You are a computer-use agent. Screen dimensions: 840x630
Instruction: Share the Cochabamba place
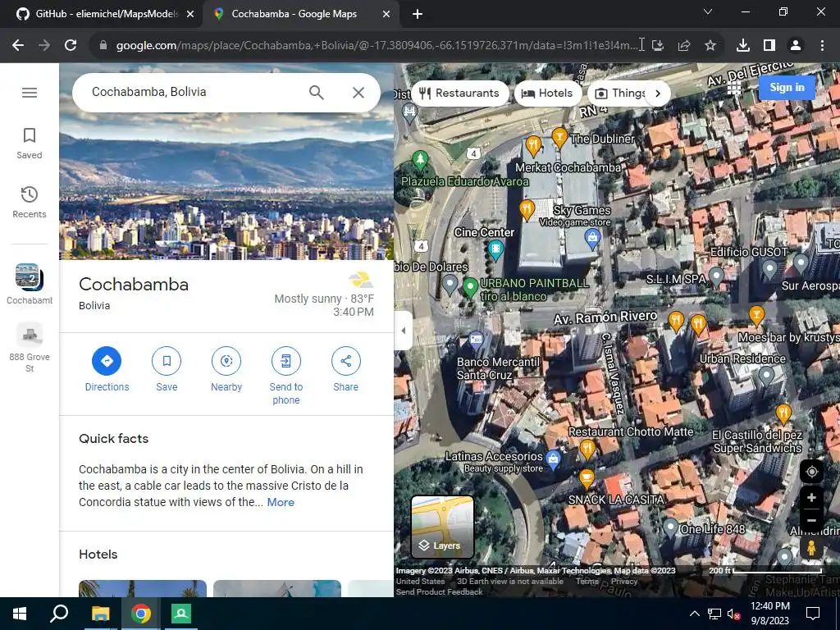pos(345,369)
